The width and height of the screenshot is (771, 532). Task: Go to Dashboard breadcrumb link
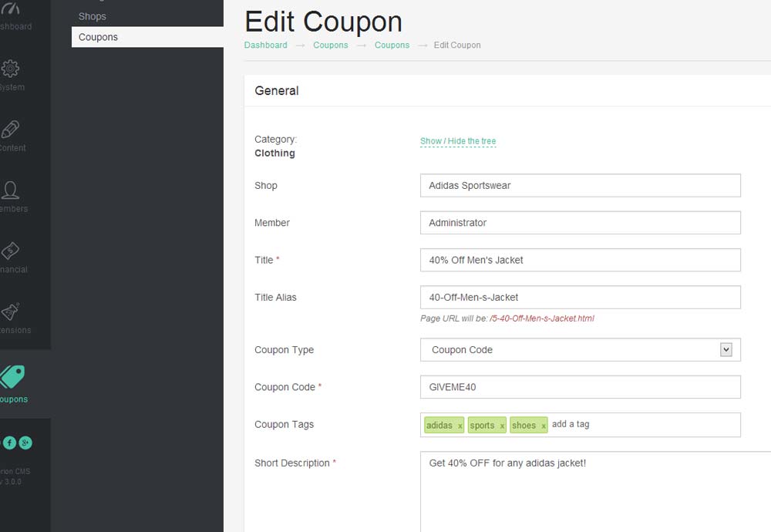[265, 45]
